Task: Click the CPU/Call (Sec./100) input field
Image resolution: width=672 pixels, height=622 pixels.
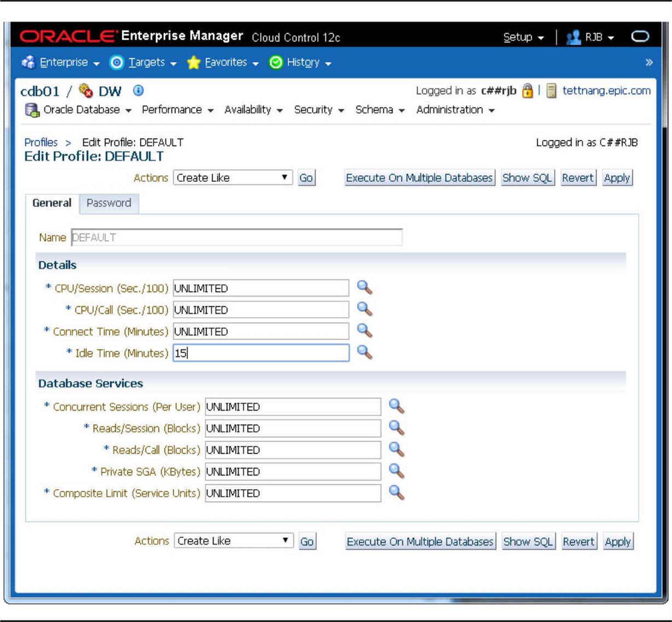Action: click(261, 310)
